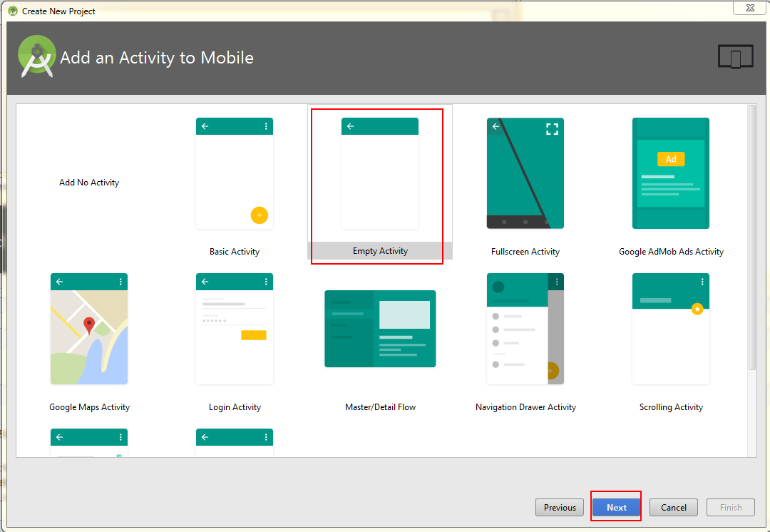Click the Basic Activity label

pos(235,252)
